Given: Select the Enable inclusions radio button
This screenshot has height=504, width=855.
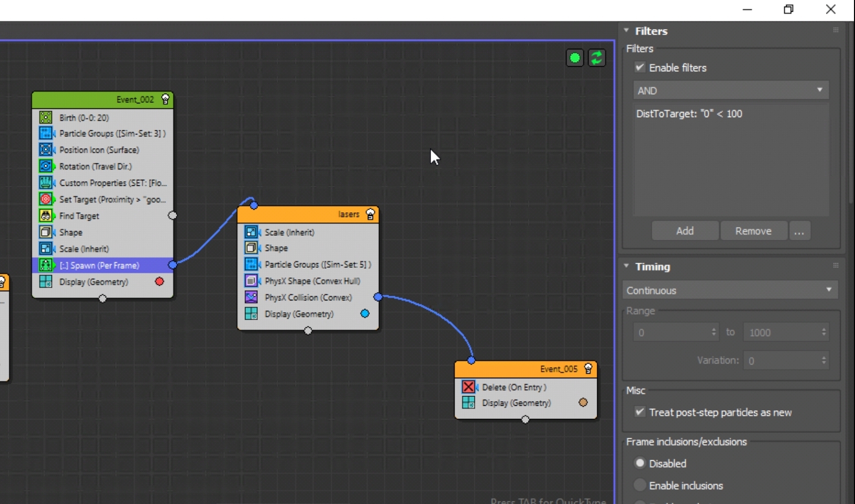Looking at the screenshot, I should 640,485.
